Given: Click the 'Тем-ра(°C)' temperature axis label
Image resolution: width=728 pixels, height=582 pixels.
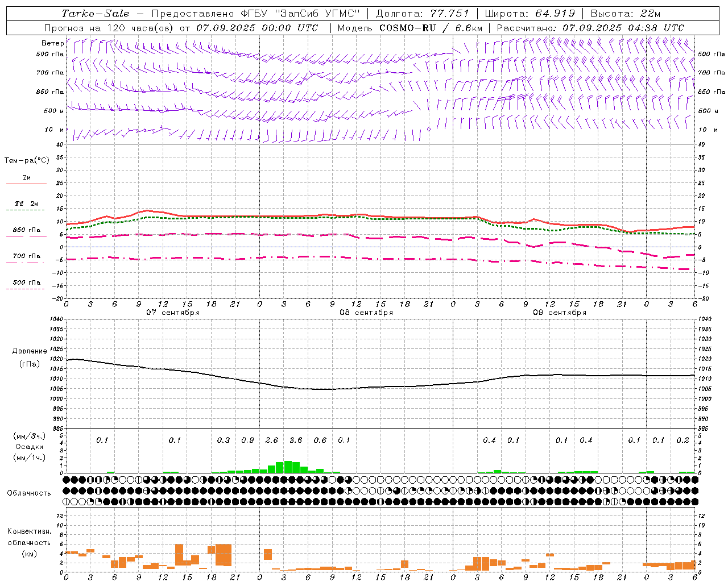Looking at the screenshot, I should click(27, 161).
